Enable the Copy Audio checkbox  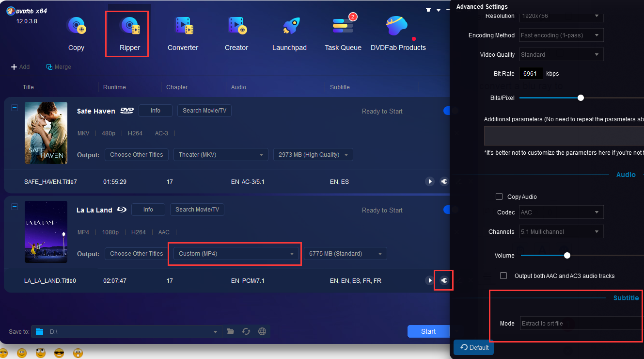[499, 196]
